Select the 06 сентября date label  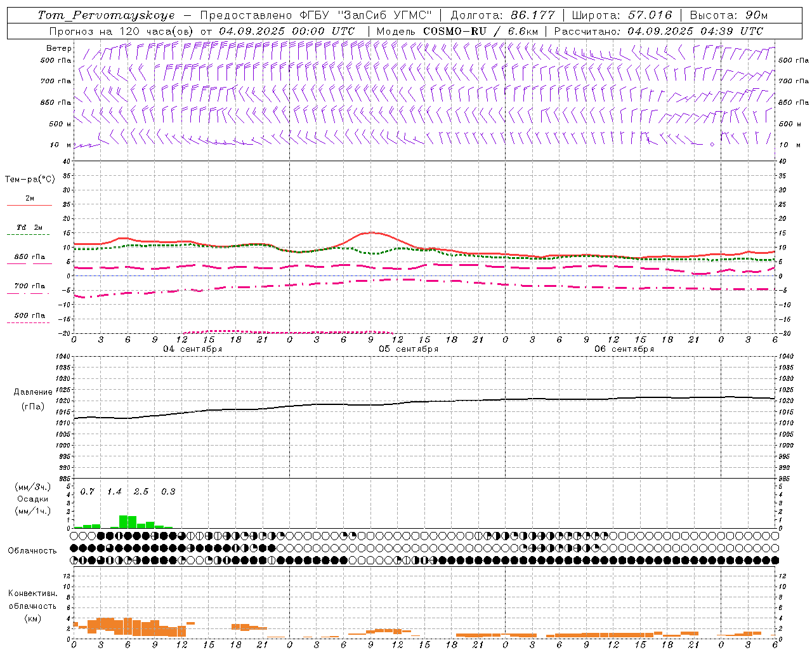[624, 349]
